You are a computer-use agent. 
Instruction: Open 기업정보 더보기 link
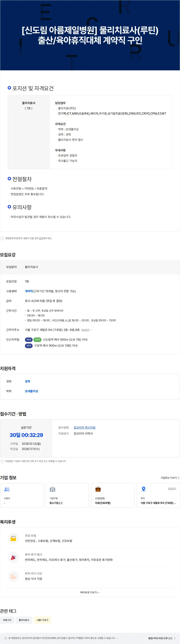click(170, 477)
